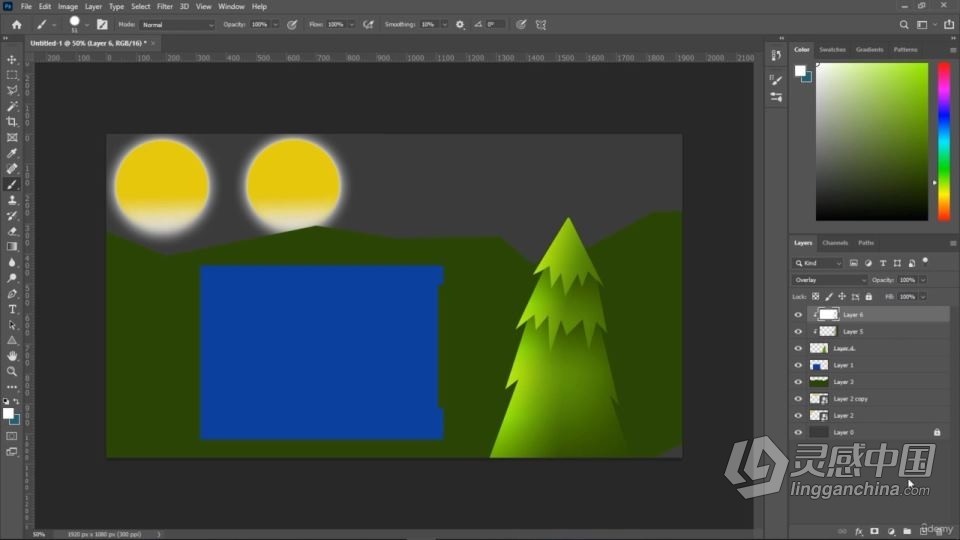Open the brush settings panel icon
Viewport: 960px width, 540px height.
coord(102,24)
